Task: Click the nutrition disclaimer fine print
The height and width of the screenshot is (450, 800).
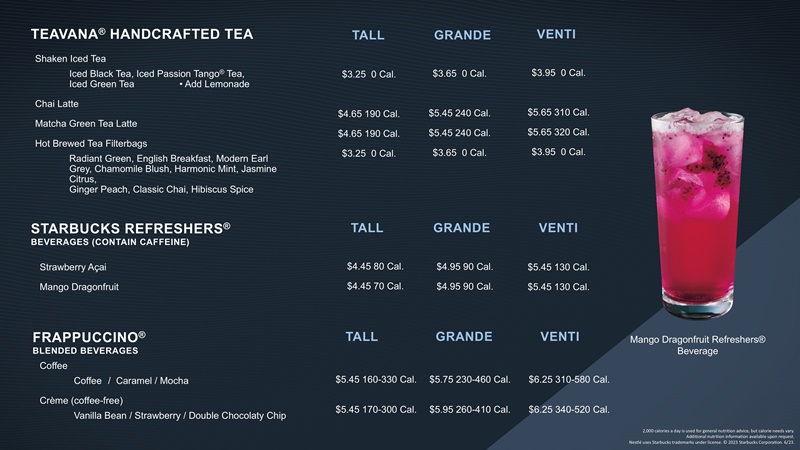Action: pos(717,436)
